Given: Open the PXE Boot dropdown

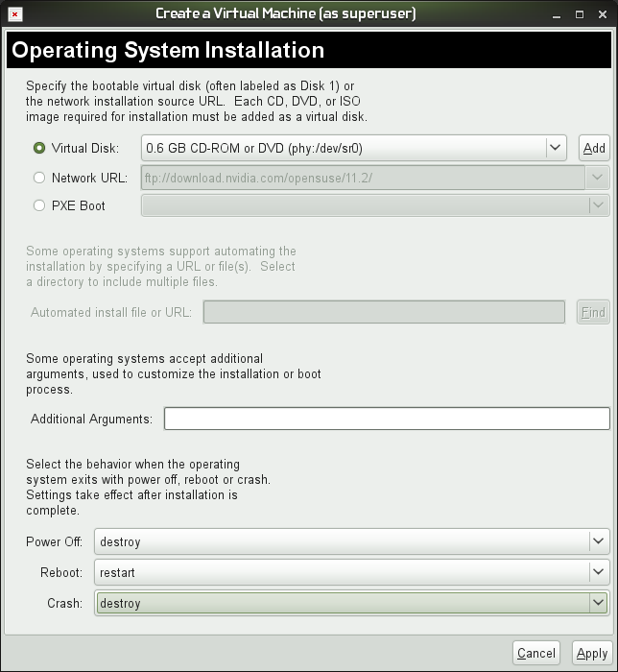Looking at the screenshot, I should coord(598,205).
